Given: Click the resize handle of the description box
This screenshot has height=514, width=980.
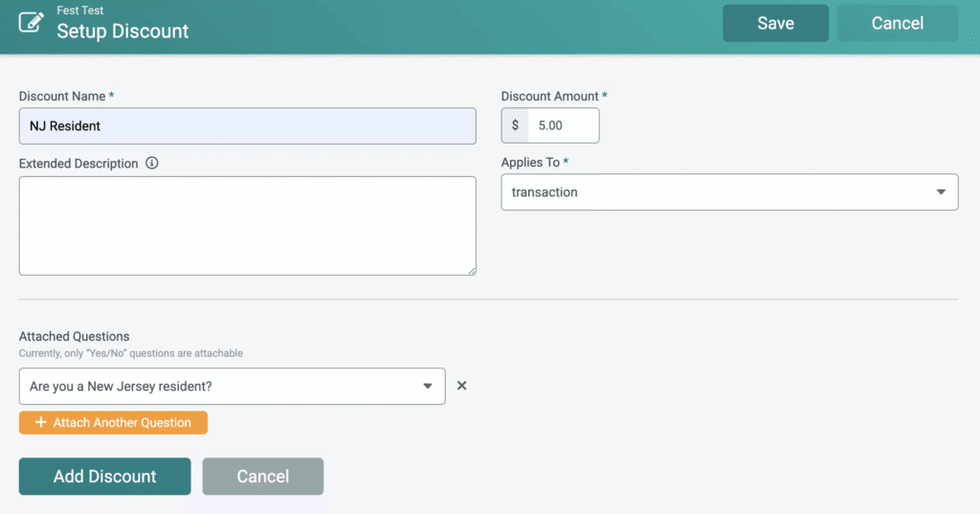Looking at the screenshot, I should point(471,271).
